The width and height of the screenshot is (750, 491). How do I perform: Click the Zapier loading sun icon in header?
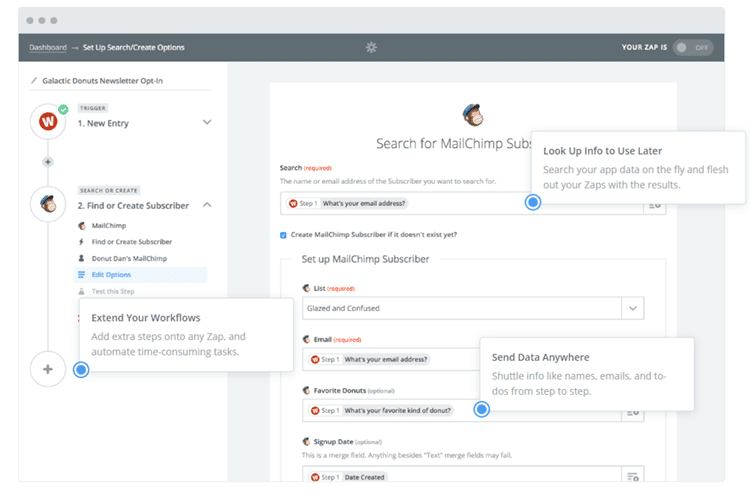click(x=371, y=47)
